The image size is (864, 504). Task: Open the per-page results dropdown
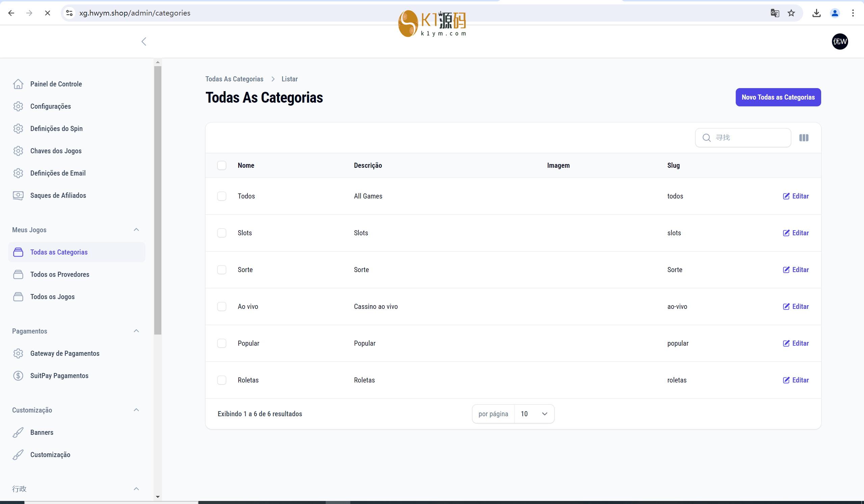tap(534, 414)
